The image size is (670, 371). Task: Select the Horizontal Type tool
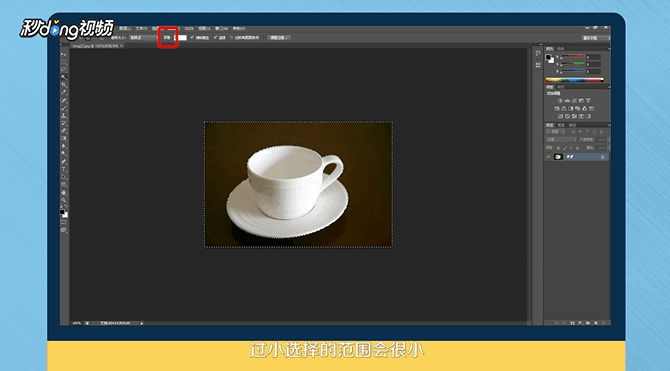click(64, 168)
